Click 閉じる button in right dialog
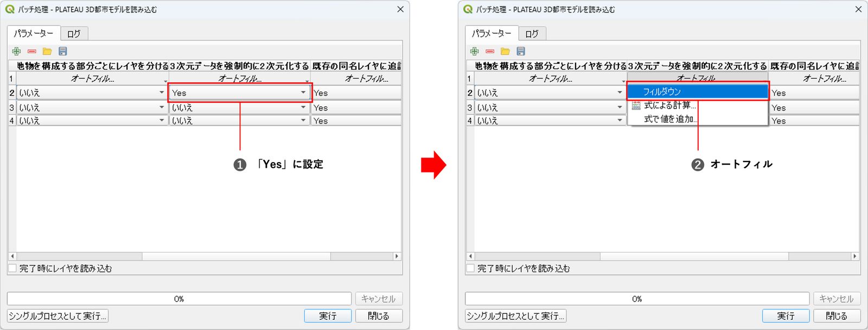This screenshot has height=330, width=868. tap(837, 316)
